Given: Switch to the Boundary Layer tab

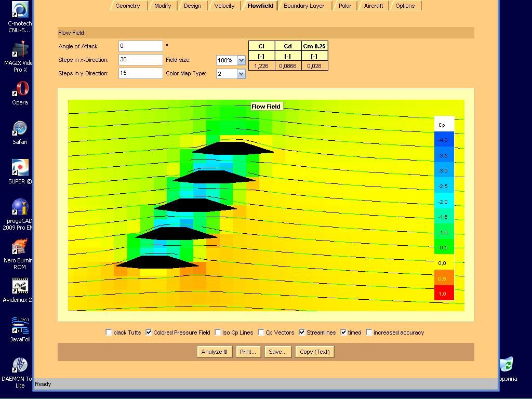Looking at the screenshot, I should pyautogui.click(x=304, y=6).
